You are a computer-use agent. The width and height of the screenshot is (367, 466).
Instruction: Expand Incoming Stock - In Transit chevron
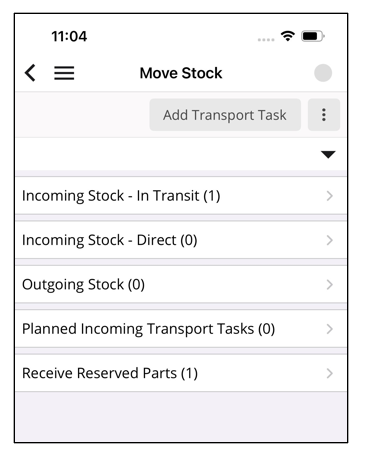(329, 196)
